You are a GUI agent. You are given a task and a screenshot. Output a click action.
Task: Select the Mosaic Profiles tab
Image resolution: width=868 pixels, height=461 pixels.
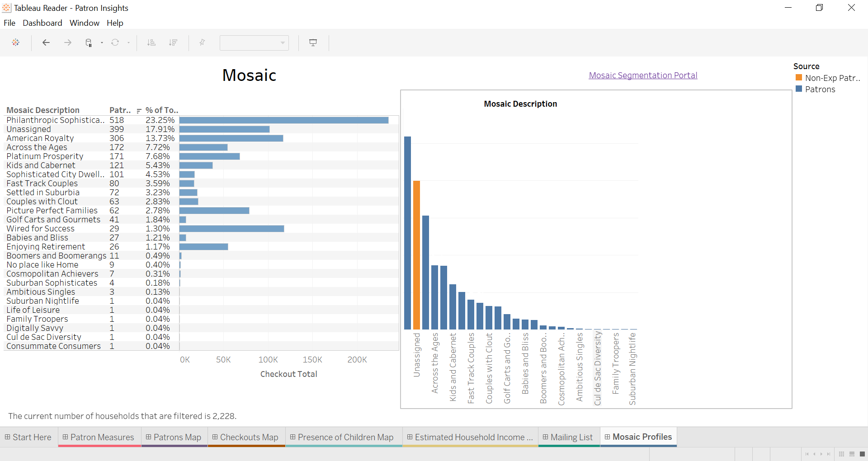(x=638, y=437)
